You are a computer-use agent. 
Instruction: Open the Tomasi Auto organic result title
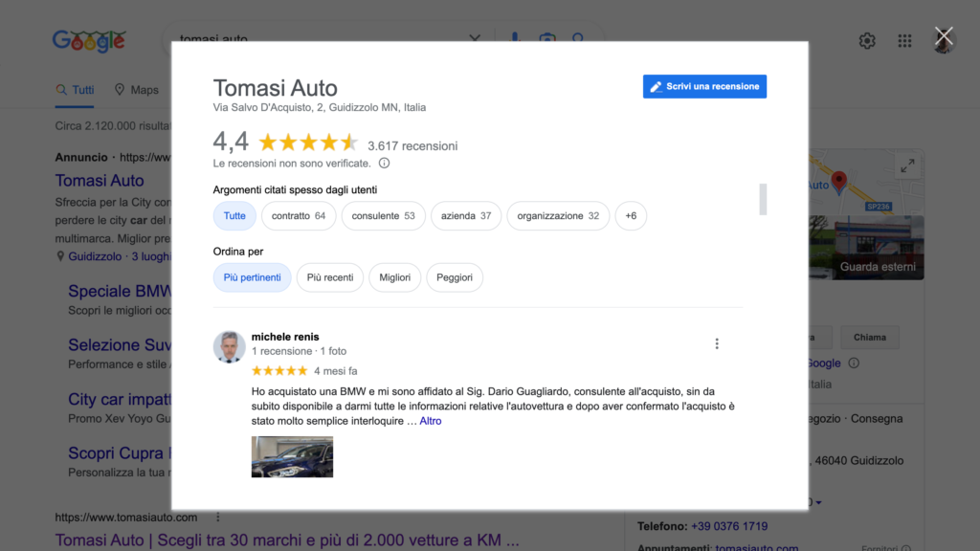287,540
